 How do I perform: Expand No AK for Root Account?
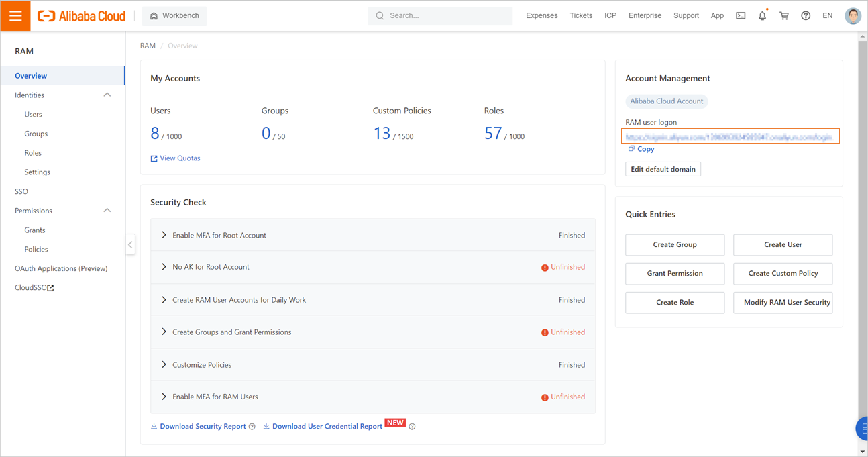pyautogui.click(x=372, y=267)
